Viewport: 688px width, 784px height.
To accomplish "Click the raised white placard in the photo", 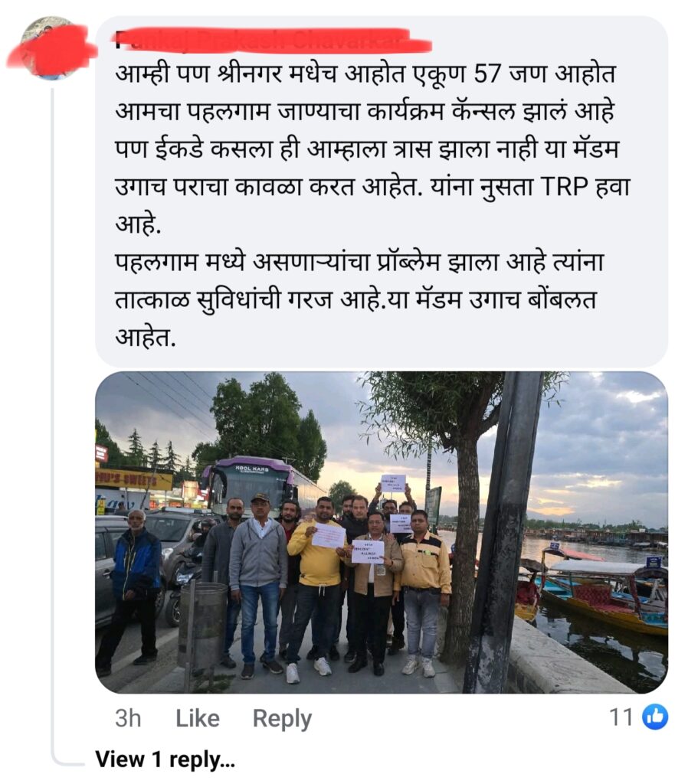I will pyautogui.click(x=393, y=484).
